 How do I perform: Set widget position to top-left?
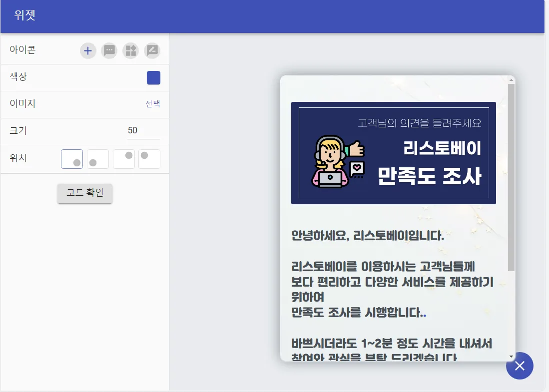[149, 159]
